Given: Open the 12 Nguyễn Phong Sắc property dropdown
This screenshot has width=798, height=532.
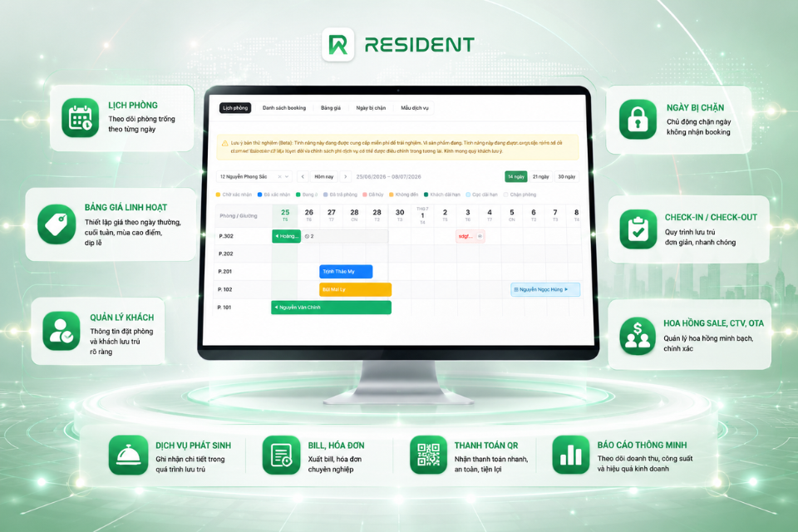Looking at the screenshot, I should pos(254,177).
